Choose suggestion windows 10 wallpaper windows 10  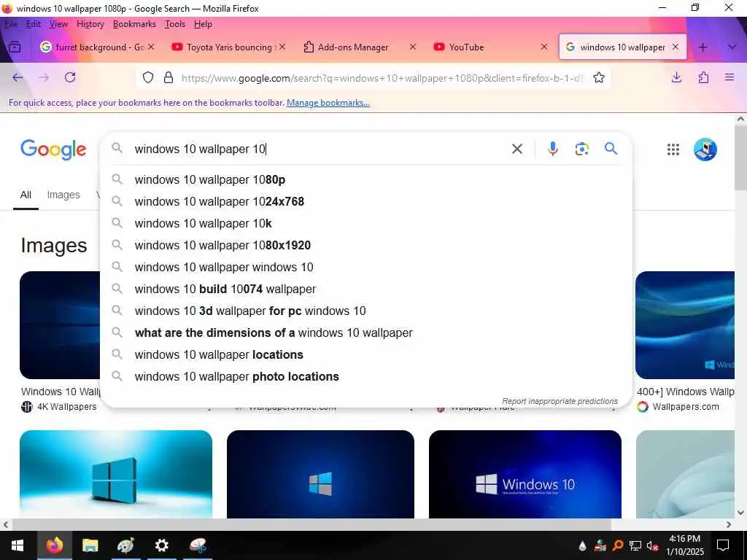click(366, 267)
